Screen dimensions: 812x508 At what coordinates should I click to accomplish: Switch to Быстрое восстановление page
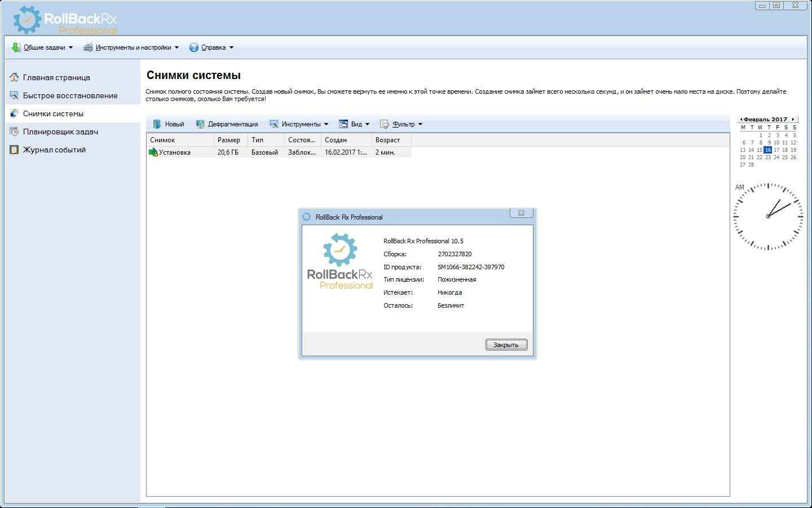70,95
